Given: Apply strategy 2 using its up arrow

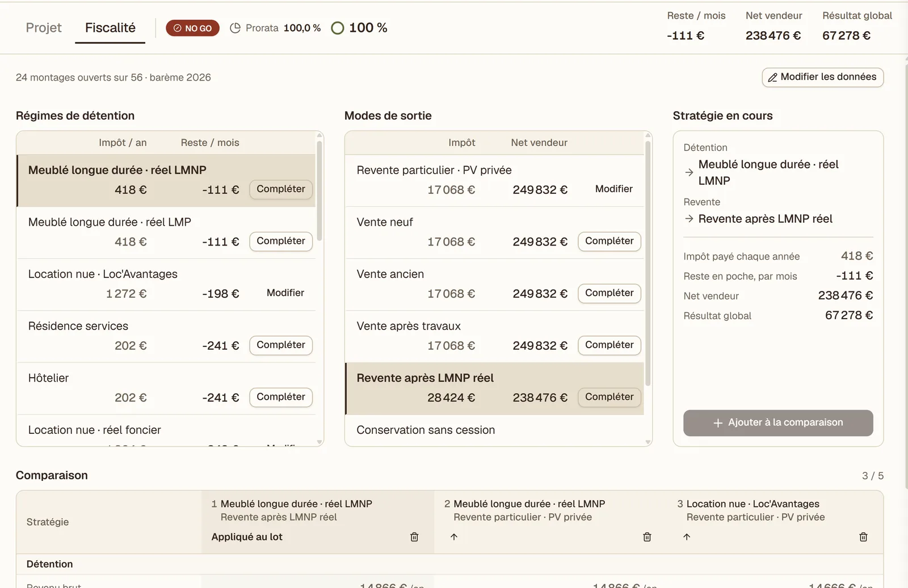Looking at the screenshot, I should pyautogui.click(x=454, y=537).
